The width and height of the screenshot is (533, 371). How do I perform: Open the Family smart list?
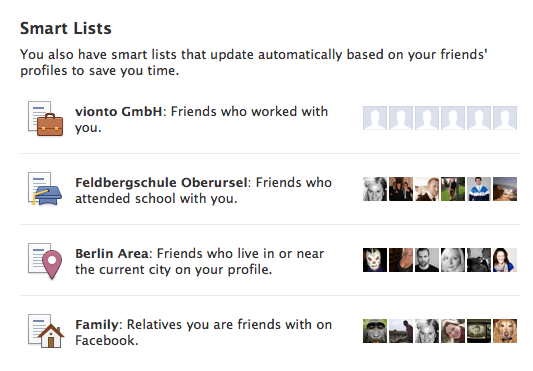(x=97, y=325)
